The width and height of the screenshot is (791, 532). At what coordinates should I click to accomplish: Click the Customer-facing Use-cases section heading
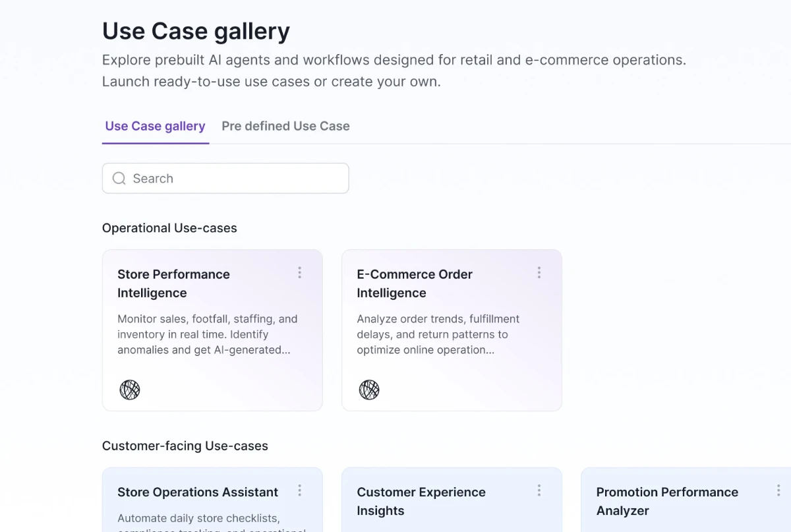tap(185, 446)
